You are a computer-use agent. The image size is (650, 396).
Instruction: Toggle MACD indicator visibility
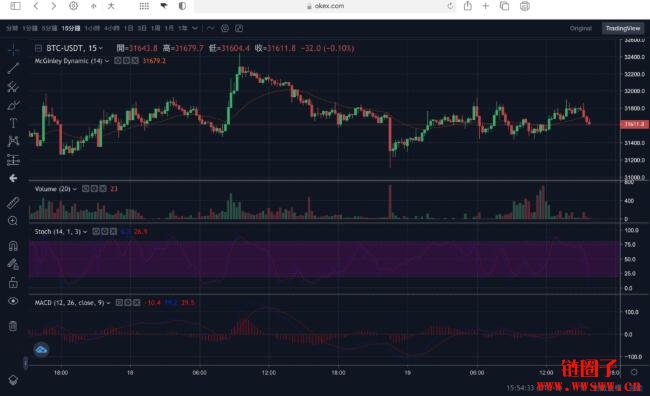(119, 303)
